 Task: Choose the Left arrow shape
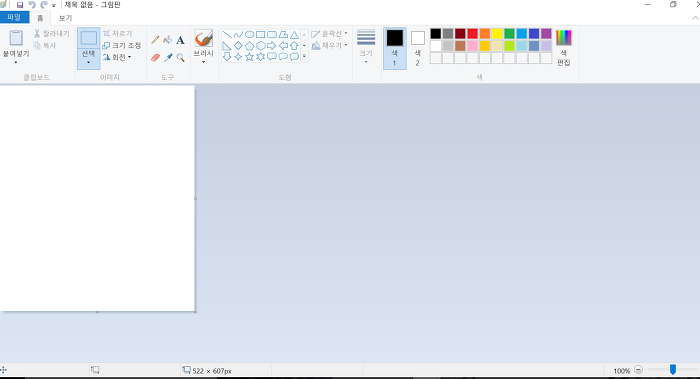point(283,46)
